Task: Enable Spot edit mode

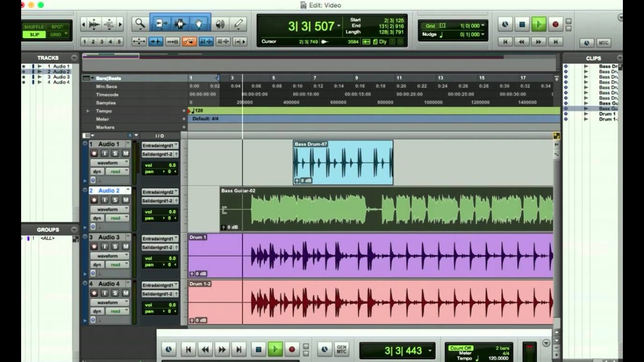Action: pyautogui.click(x=57, y=27)
